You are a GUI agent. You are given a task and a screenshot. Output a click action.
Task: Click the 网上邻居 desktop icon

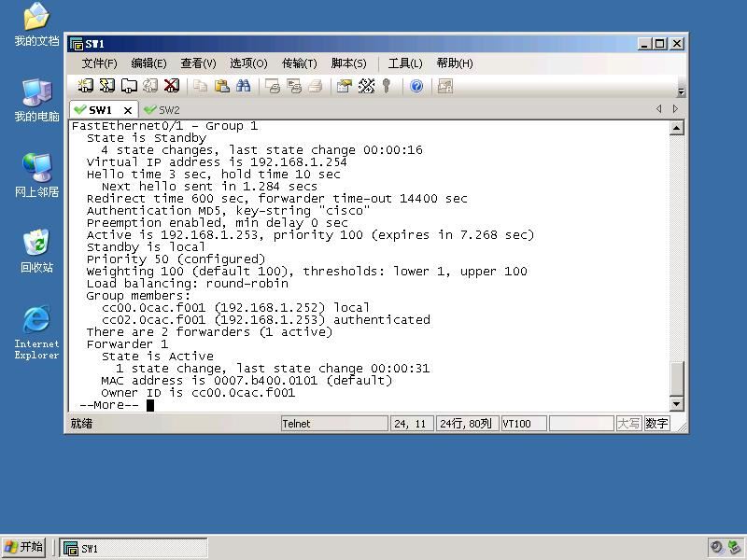pos(36,175)
